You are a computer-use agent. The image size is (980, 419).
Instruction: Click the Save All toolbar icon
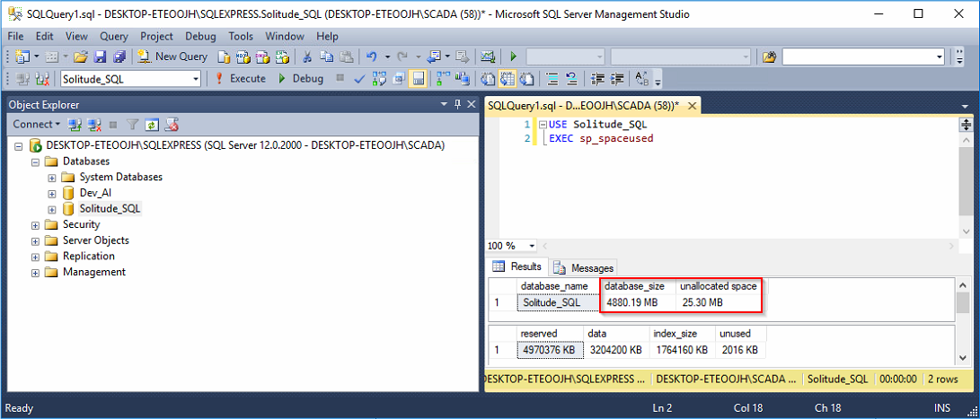click(119, 57)
